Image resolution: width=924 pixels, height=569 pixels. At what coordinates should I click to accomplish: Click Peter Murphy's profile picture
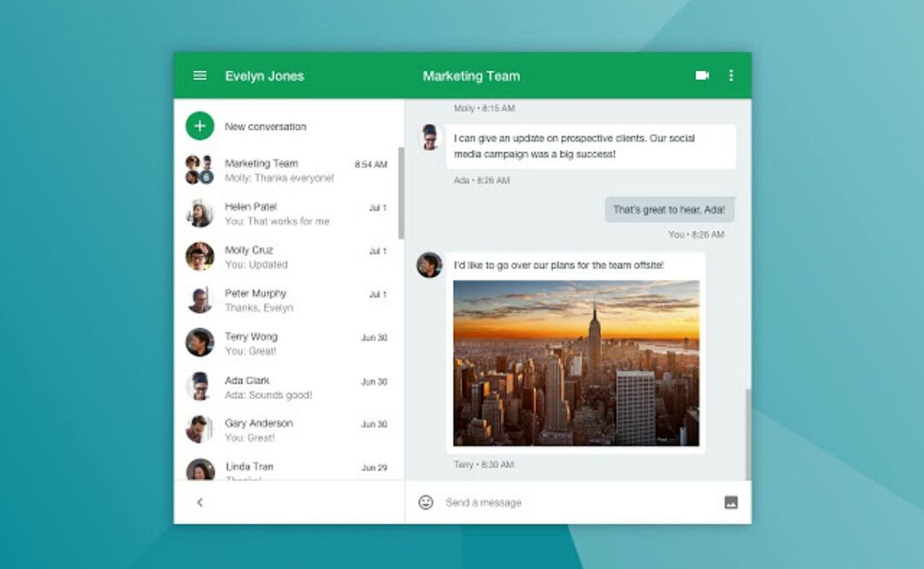click(199, 299)
